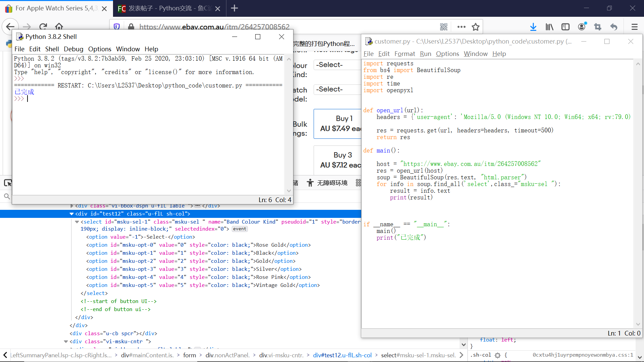
Task: Close the FishC Python forum tab
Action: point(218,8)
